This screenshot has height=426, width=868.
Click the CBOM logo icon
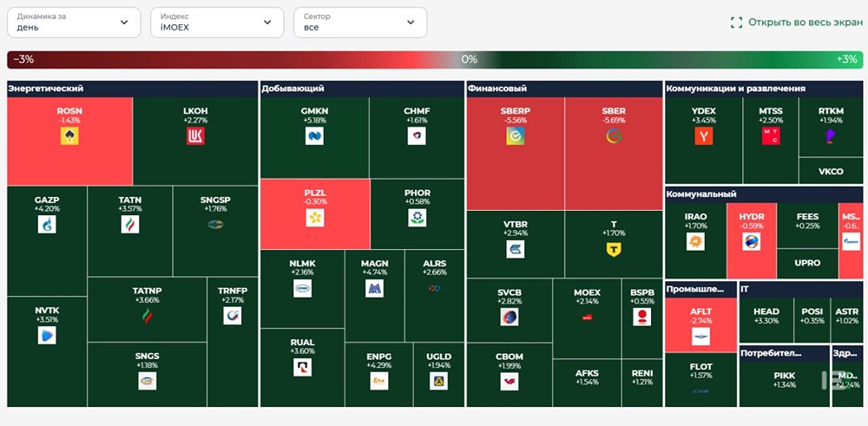pos(510,382)
